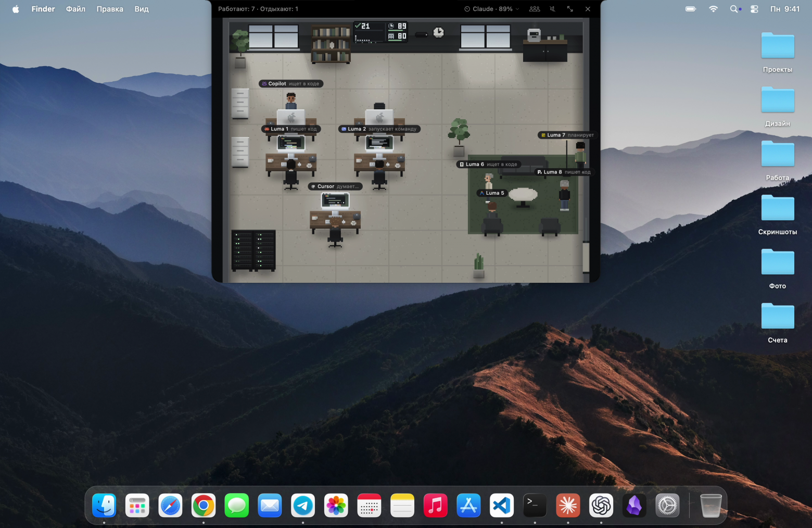Select the Luma 5 agent label
The height and width of the screenshot is (528, 812).
[492, 193]
